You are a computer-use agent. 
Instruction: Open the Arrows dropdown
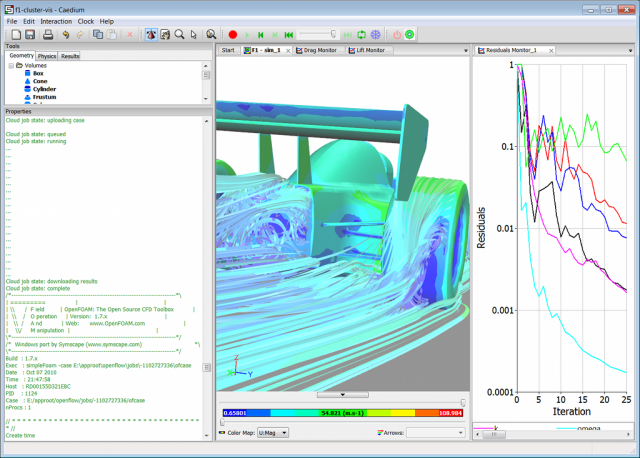click(436, 433)
